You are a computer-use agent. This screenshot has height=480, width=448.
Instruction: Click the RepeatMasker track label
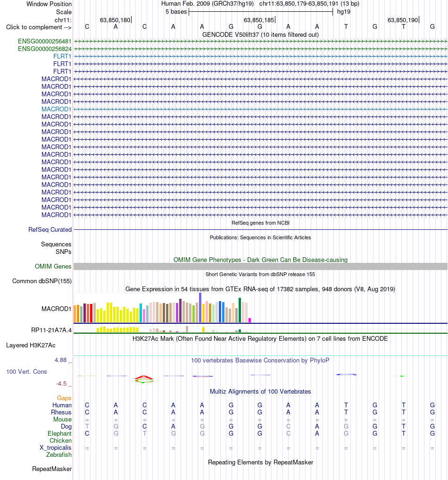point(52,469)
